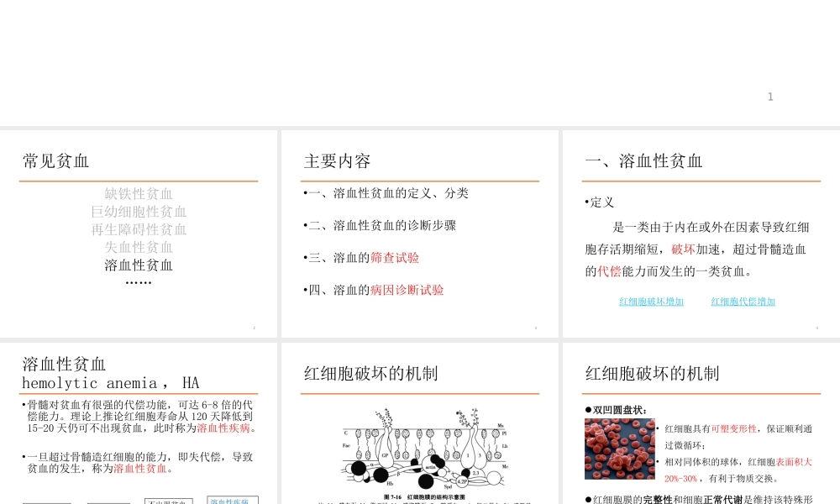
Task: Select the 再生障碍性贫血 list entry
Action: [138, 229]
